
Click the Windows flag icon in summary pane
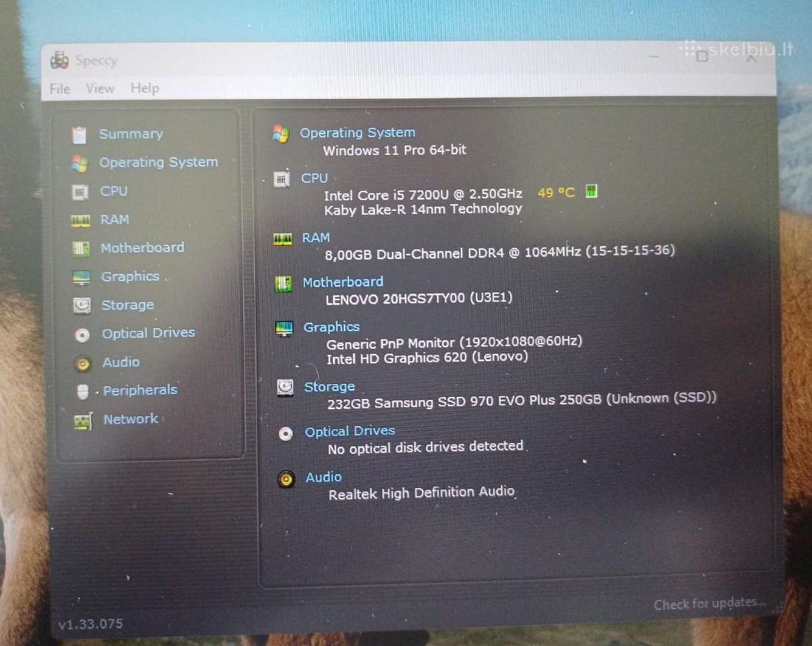[x=281, y=134]
